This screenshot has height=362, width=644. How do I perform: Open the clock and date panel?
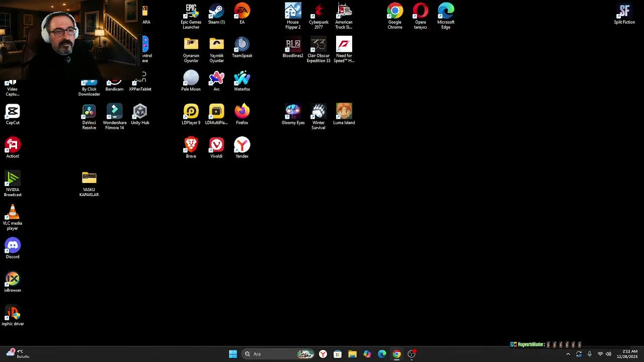click(627, 354)
